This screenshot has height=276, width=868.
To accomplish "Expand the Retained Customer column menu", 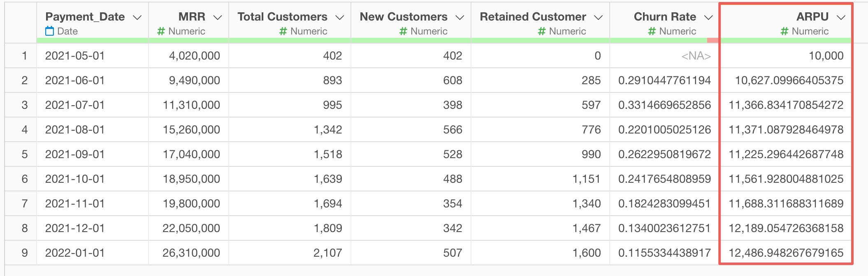I will 599,17.
